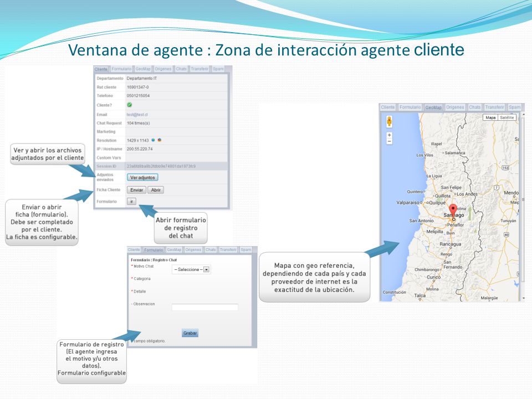Click the Formulario : Registro Chat heading

pyautogui.click(x=154, y=260)
